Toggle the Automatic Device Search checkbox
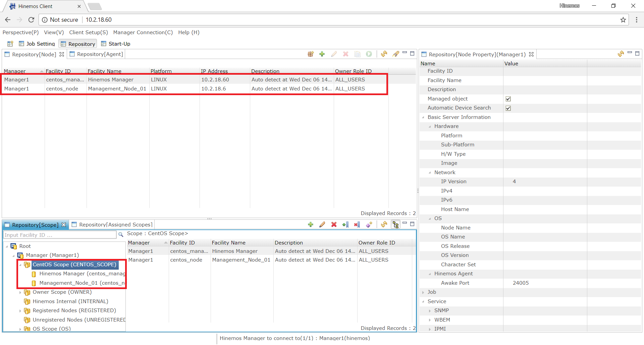Screen dimensions: 644x345 coord(508,108)
